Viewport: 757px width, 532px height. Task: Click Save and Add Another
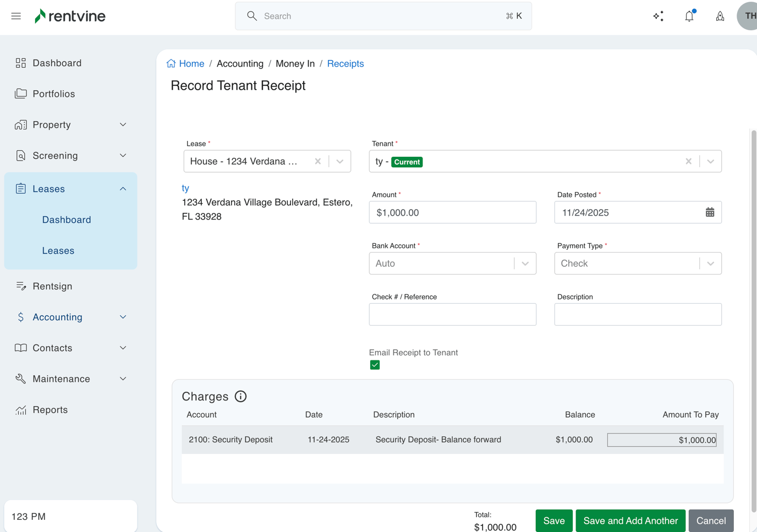630,520
